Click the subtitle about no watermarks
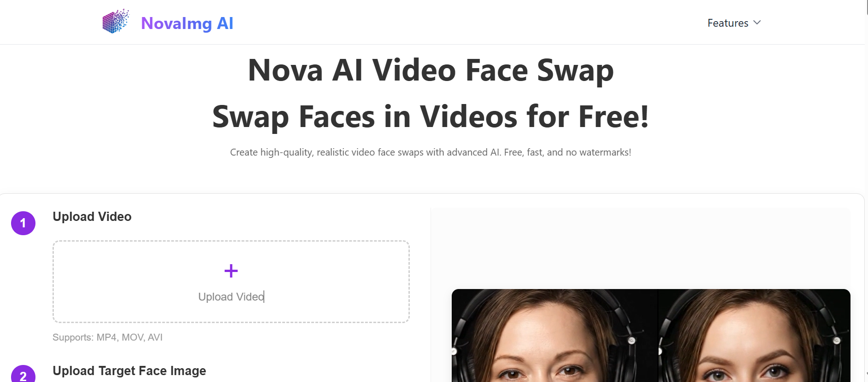 point(431,152)
